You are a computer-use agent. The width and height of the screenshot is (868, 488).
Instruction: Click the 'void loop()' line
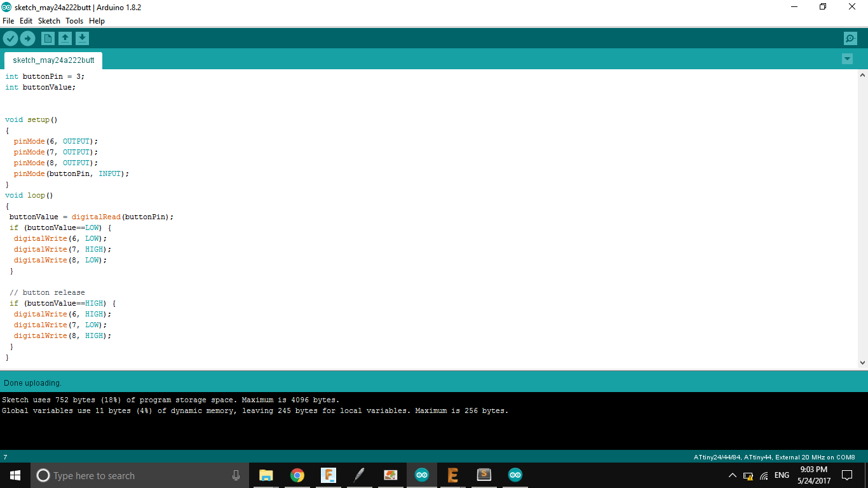coord(29,195)
